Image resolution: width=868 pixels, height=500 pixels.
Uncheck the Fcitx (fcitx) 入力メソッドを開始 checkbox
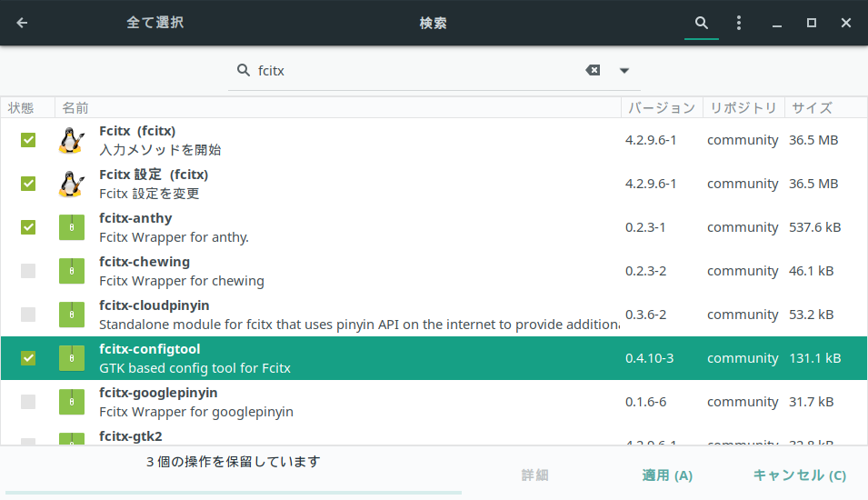point(28,140)
